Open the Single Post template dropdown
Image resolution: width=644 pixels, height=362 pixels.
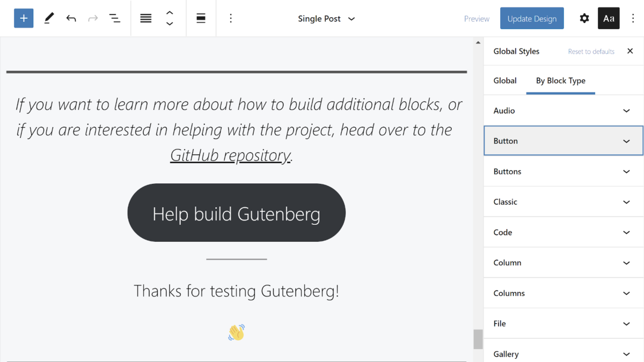pos(326,19)
